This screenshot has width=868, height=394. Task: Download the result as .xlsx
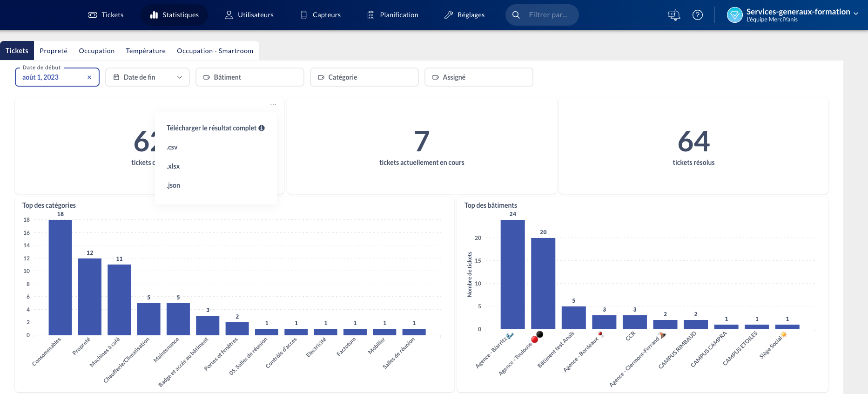(173, 166)
